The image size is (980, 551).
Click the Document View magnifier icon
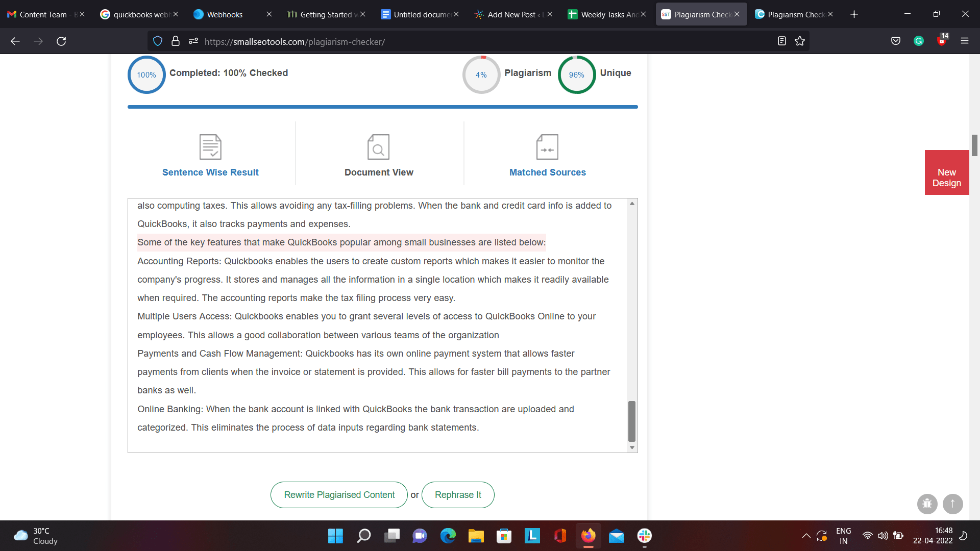(x=378, y=147)
